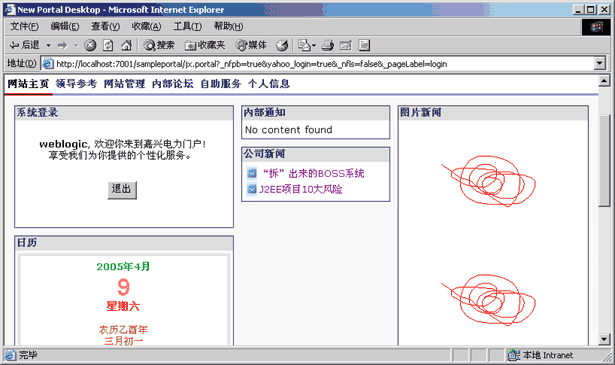Select the 内部论坛 portal tab

click(173, 84)
